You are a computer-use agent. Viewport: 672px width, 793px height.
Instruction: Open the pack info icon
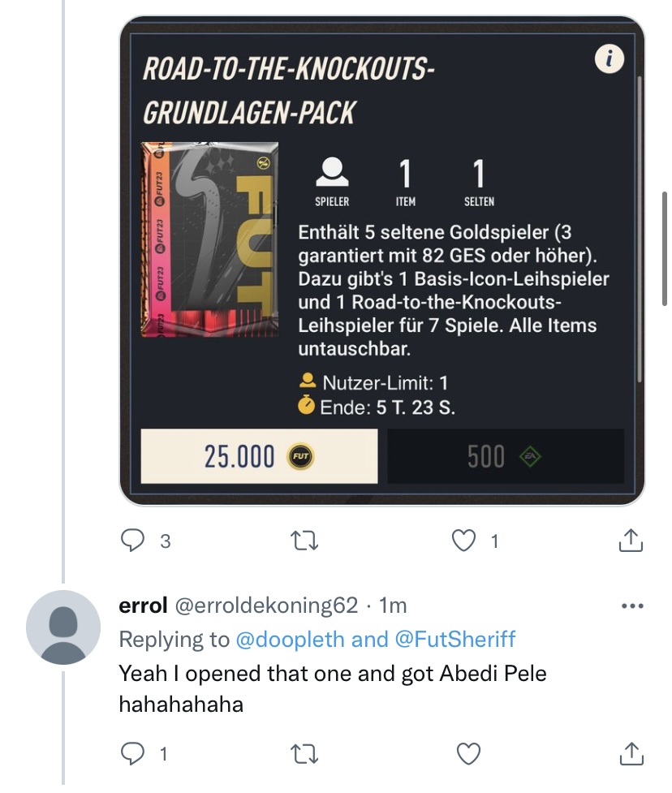pyautogui.click(x=609, y=59)
